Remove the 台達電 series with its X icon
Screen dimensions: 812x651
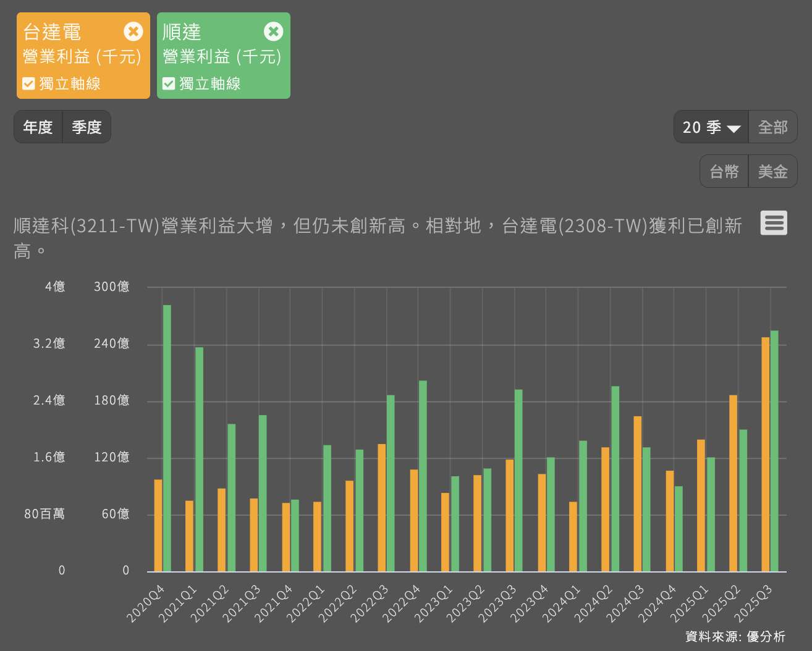[133, 31]
